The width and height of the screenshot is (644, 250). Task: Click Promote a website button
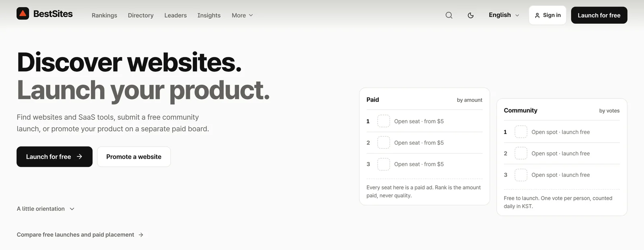click(x=134, y=157)
